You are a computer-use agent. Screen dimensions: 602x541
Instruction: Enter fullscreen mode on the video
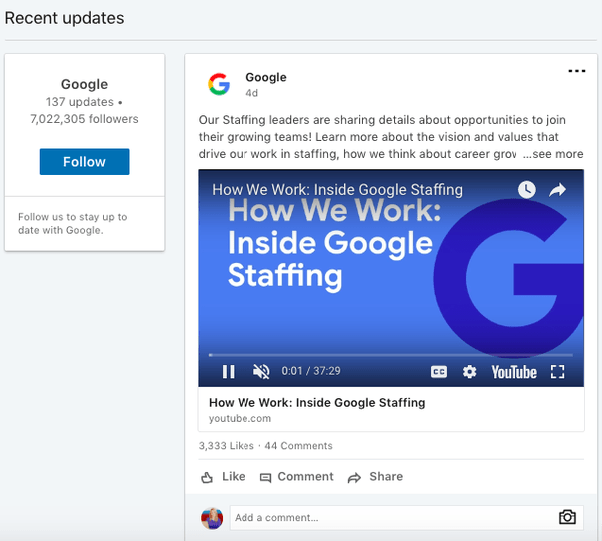[x=557, y=372]
